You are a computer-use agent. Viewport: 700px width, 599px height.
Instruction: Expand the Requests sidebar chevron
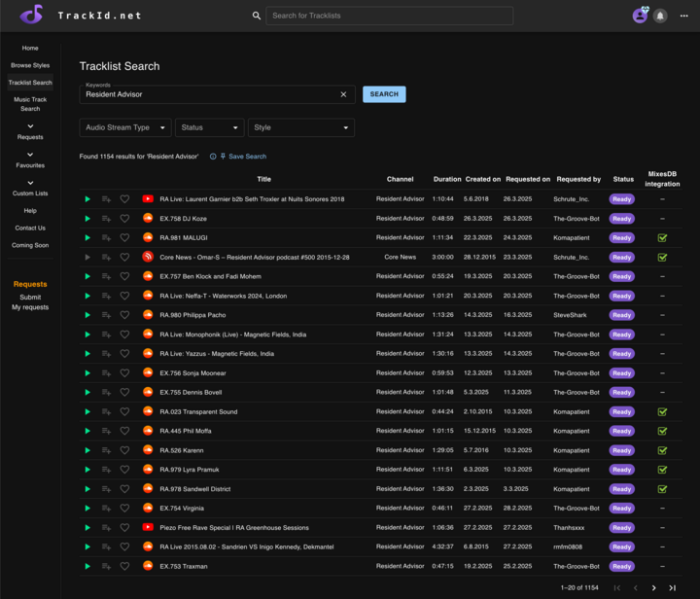(30, 126)
